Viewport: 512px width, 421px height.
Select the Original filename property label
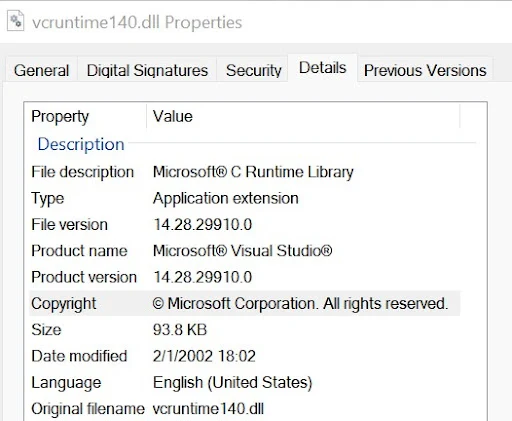tap(88, 409)
